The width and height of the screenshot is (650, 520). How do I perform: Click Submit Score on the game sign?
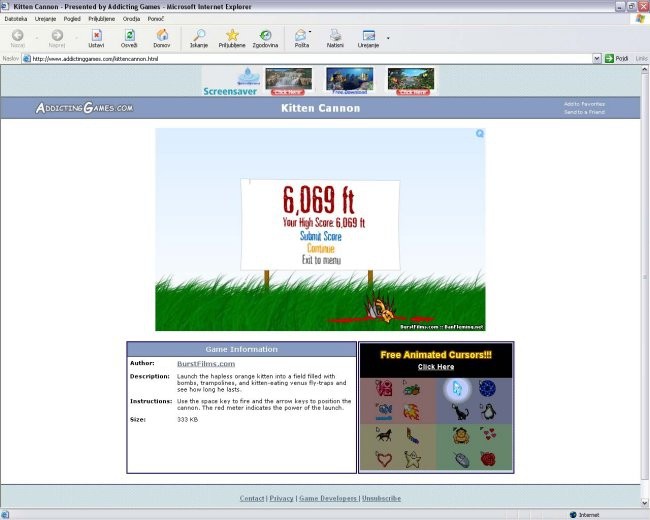click(x=321, y=236)
